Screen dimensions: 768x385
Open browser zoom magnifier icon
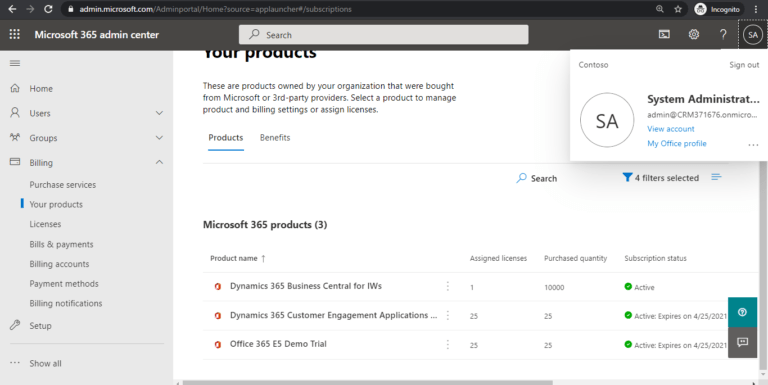(x=660, y=9)
